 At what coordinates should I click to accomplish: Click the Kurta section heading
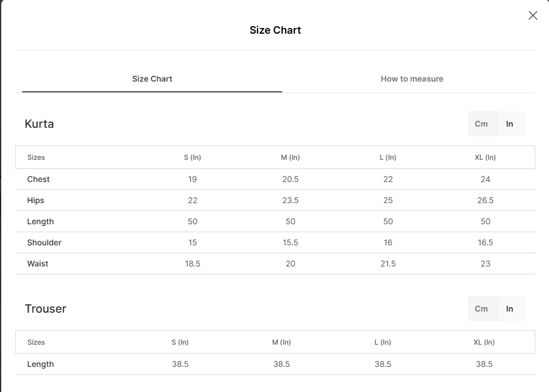point(39,124)
